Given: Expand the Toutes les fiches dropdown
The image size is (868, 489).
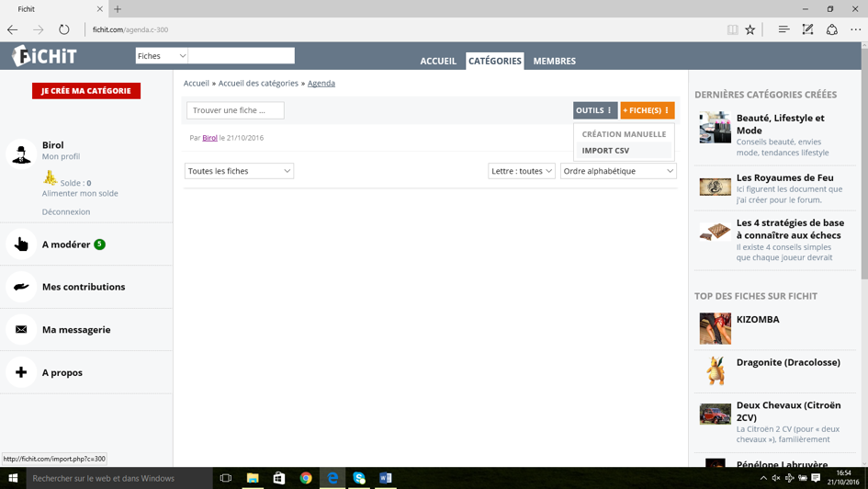Looking at the screenshot, I should [239, 171].
